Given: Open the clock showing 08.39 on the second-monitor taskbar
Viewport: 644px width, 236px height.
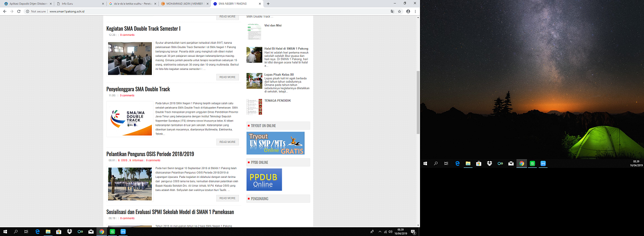Looking at the screenshot, I should coord(637,163).
